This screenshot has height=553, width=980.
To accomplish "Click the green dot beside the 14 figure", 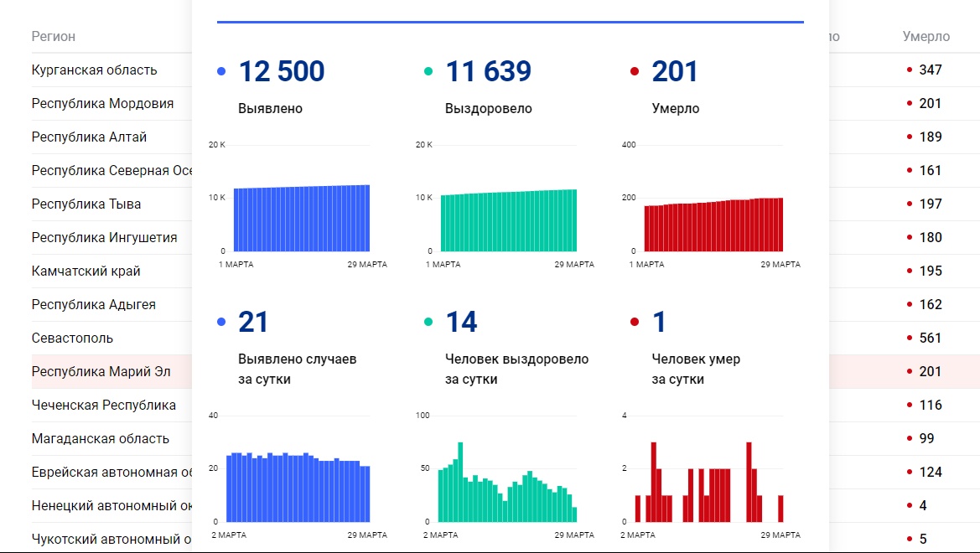I will point(428,322).
